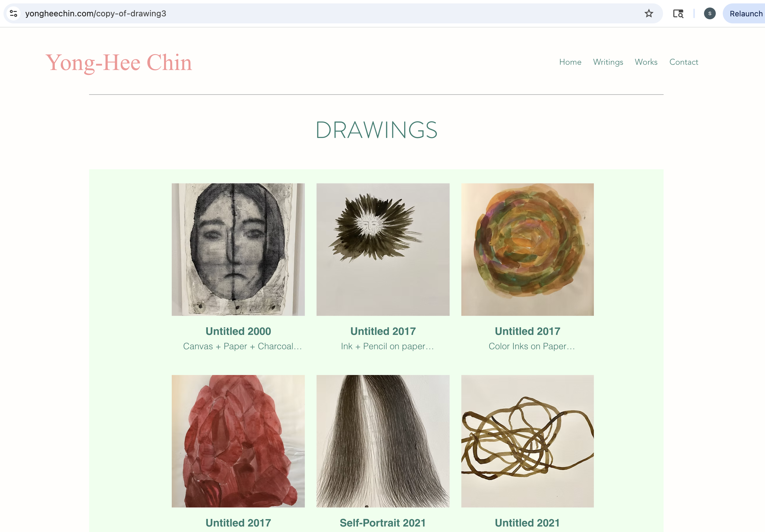Click the Untitled 2000 title
The width and height of the screenshot is (765, 532).
coord(238,331)
